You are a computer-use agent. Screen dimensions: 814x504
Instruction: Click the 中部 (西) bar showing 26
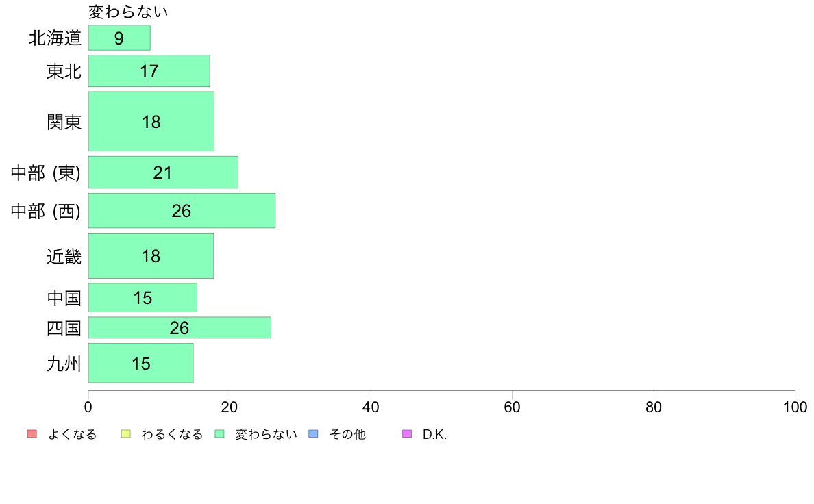point(182,210)
